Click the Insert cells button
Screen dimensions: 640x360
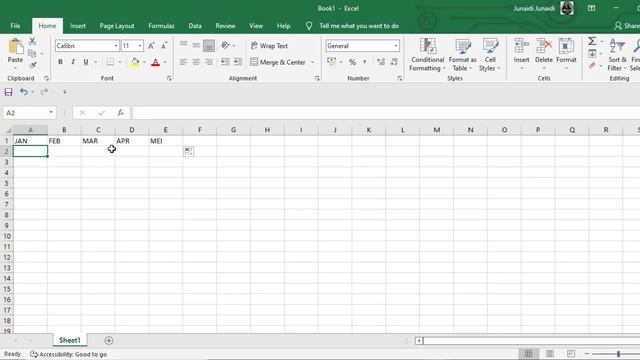[x=521, y=54]
